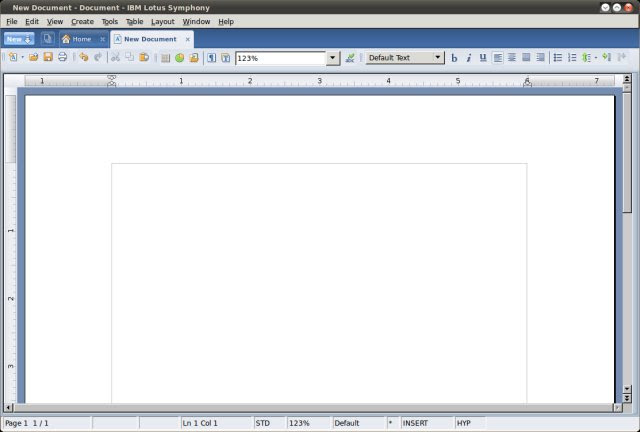Click INSERT mode in status bar

416,423
